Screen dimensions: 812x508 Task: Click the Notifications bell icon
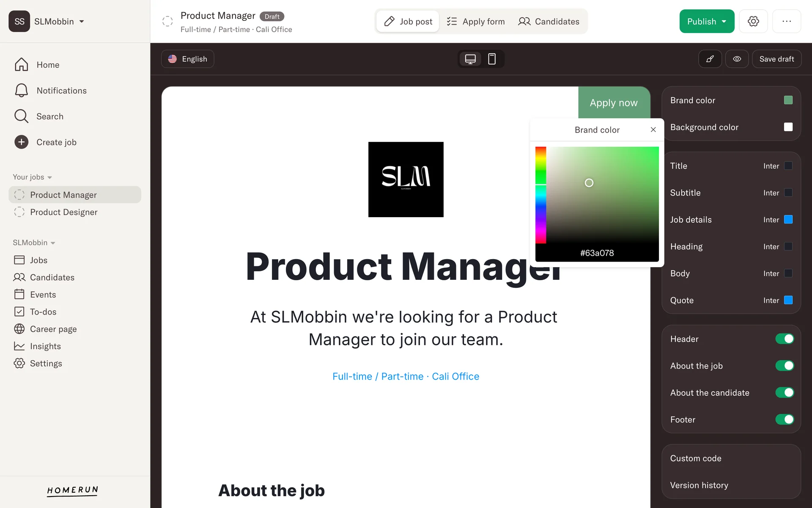[x=21, y=91]
